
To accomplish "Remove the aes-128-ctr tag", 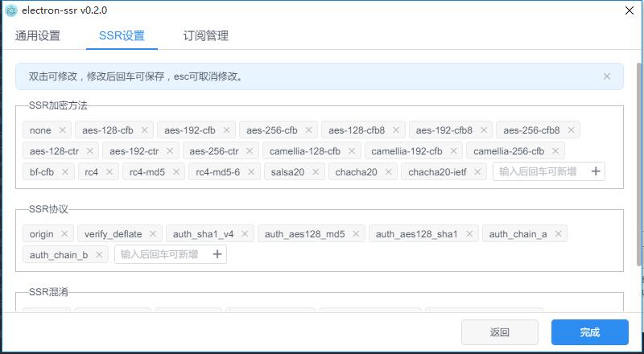I will coord(90,150).
